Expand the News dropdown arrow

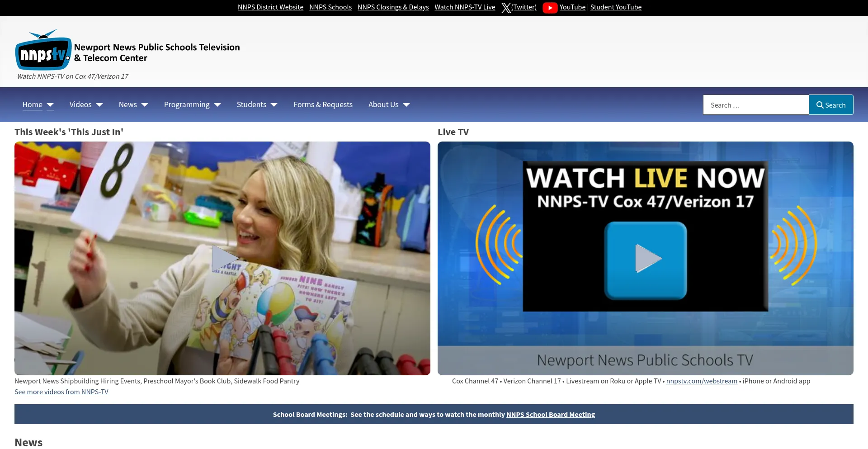click(145, 105)
